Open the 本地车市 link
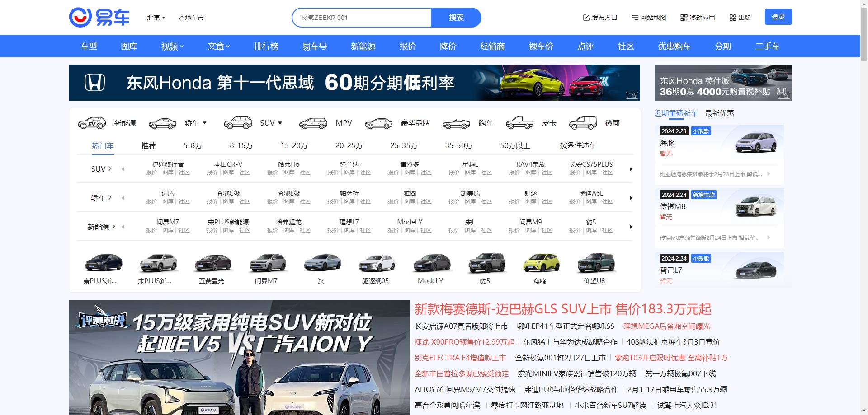 tap(191, 18)
